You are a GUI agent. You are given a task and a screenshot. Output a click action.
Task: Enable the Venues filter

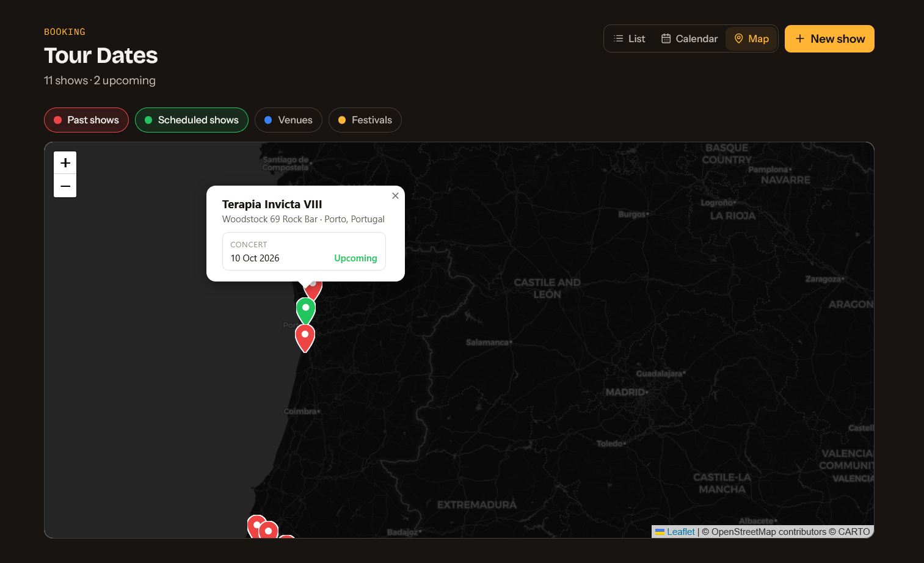tap(288, 120)
